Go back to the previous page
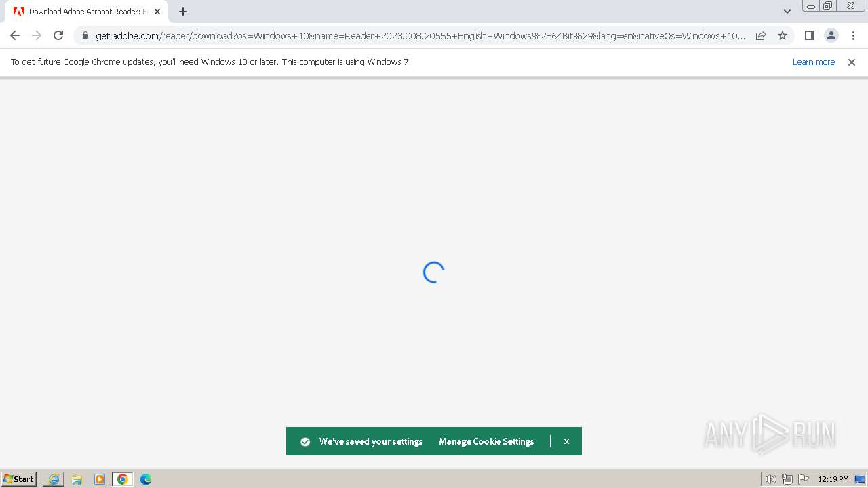The height and width of the screenshot is (488, 868). 15,35
